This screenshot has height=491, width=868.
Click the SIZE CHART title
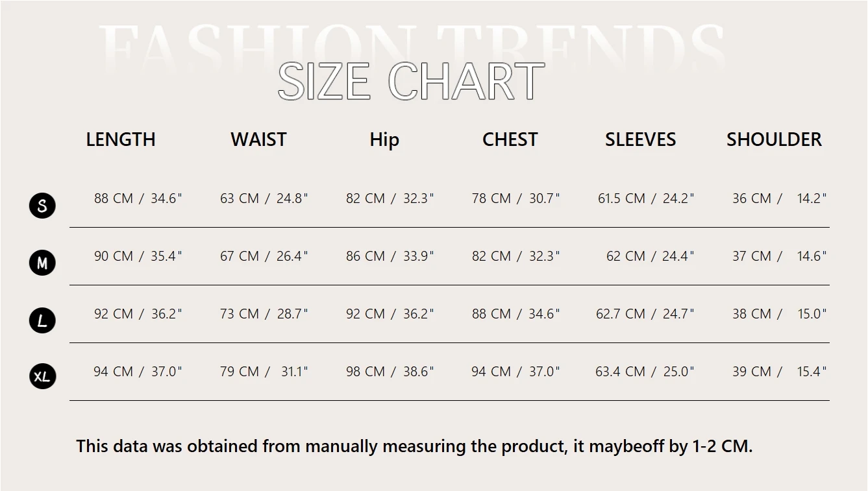click(x=411, y=82)
